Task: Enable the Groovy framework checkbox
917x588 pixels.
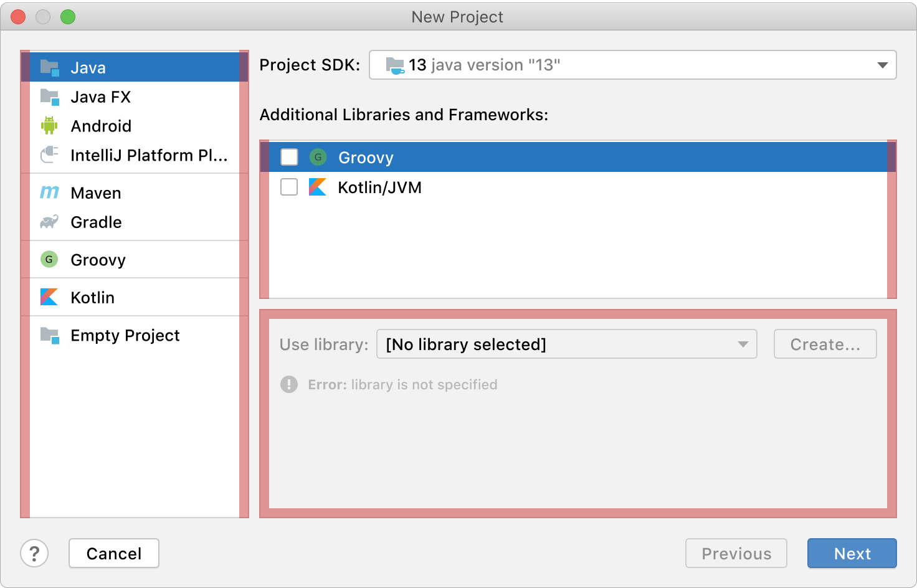Action: (x=289, y=157)
